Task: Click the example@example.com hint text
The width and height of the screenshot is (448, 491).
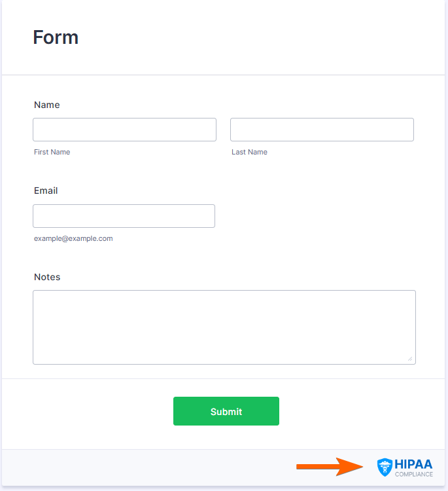Action: (x=73, y=238)
